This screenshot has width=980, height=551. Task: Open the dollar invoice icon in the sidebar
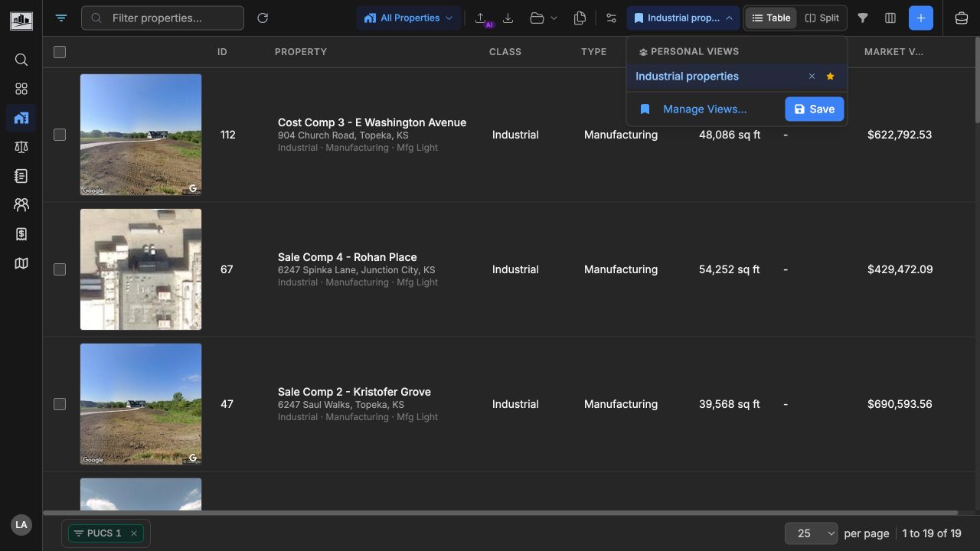(x=21, y=234)
